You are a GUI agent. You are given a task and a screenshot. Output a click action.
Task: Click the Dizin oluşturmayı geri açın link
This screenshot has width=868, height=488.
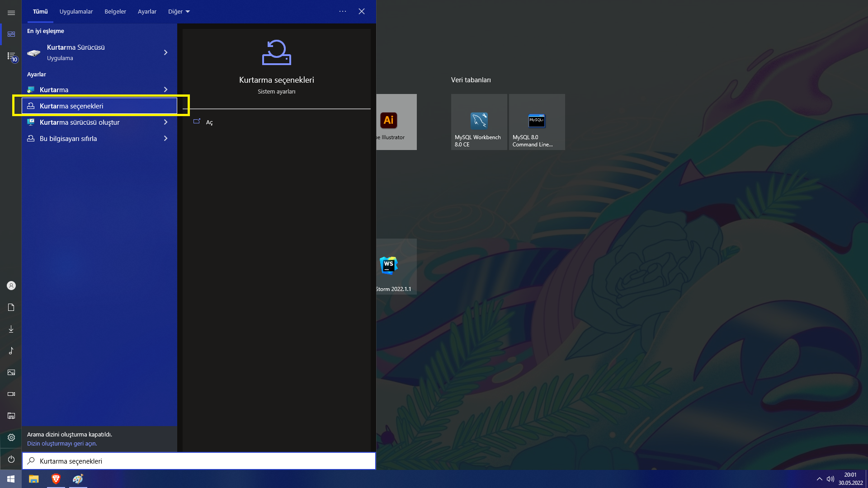(x=62, y=444)
